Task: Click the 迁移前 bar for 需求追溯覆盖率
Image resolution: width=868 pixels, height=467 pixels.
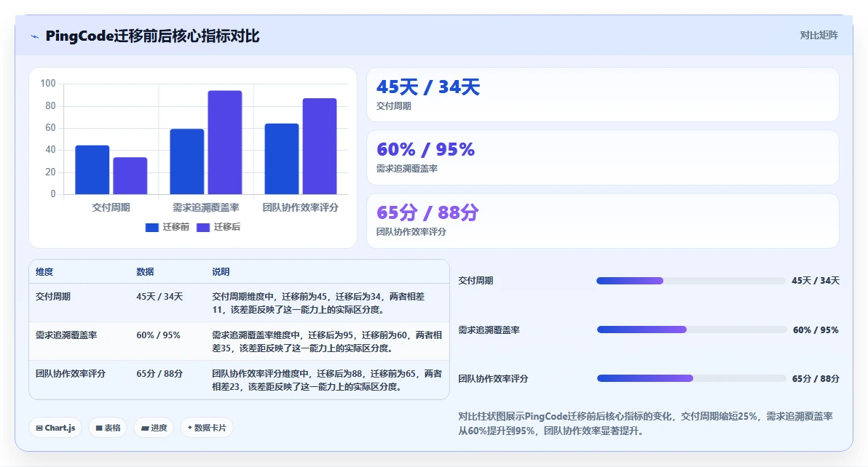Action: tap(187, 161)
